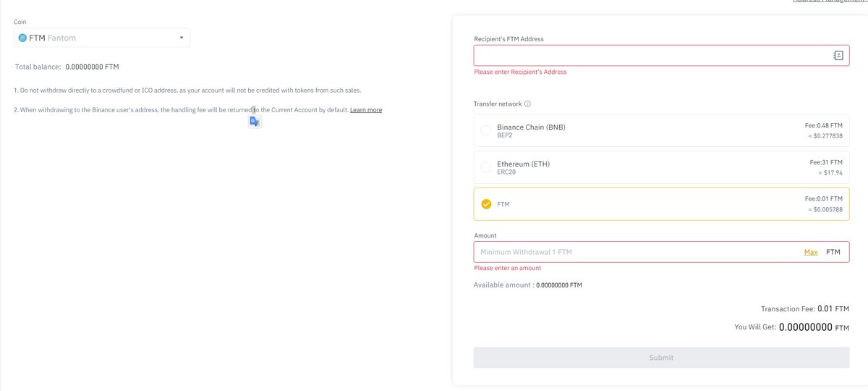This screenshot has width=868, height=391.
Task: Click the You Will Get amount text
Action: coord(791,327)
